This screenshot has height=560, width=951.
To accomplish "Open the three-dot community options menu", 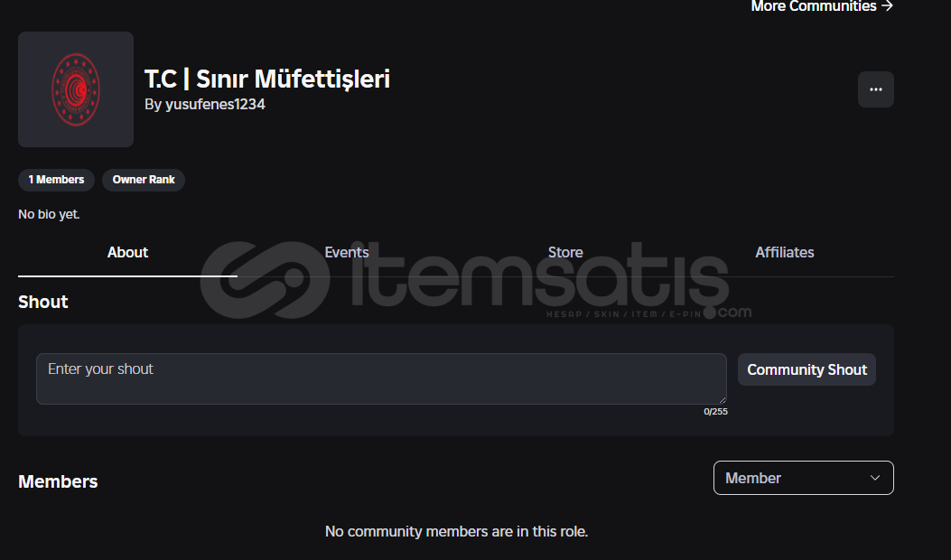I will [875, 89].
